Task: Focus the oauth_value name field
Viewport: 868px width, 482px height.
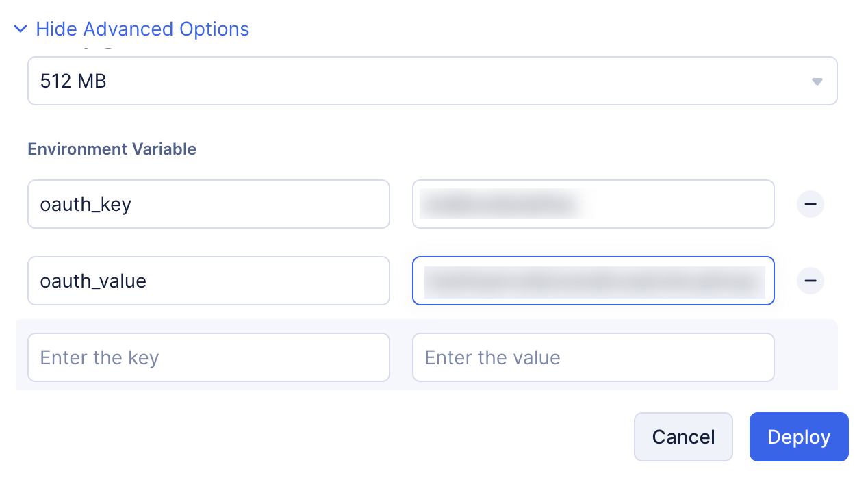Action: coord(208,281)
